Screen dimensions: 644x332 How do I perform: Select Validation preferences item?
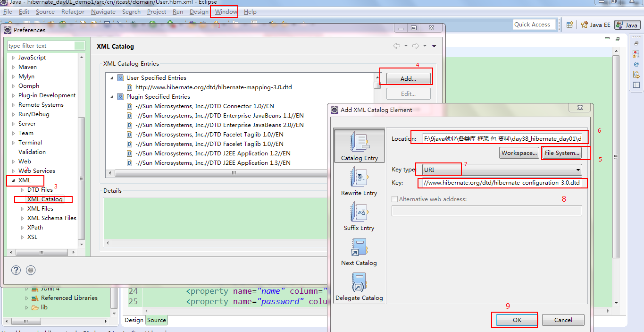(32, 152)
